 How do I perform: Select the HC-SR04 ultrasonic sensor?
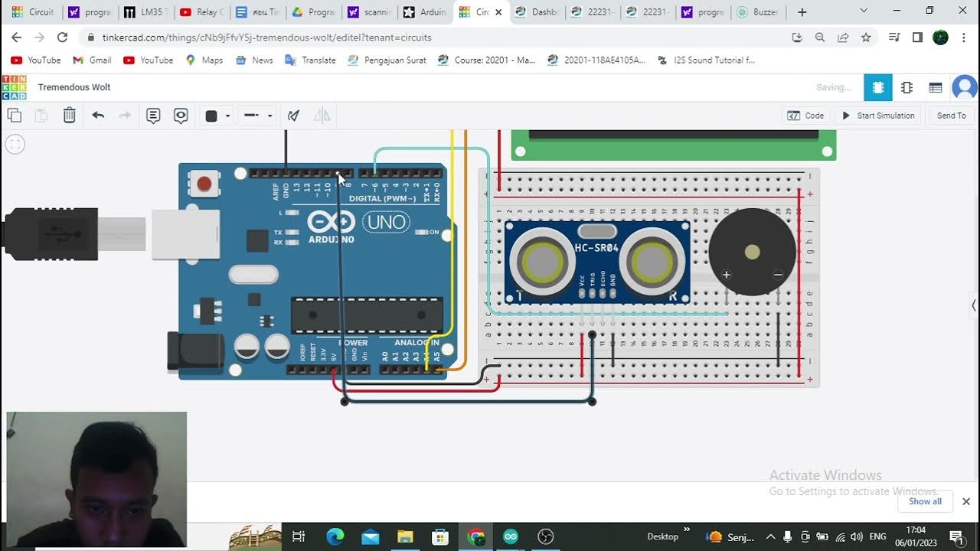(597, 262)
